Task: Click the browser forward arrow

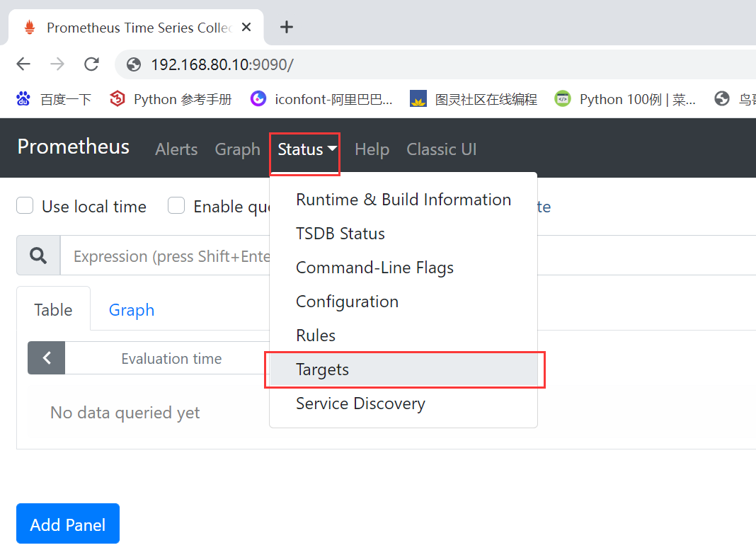Action: coord(57,64)
